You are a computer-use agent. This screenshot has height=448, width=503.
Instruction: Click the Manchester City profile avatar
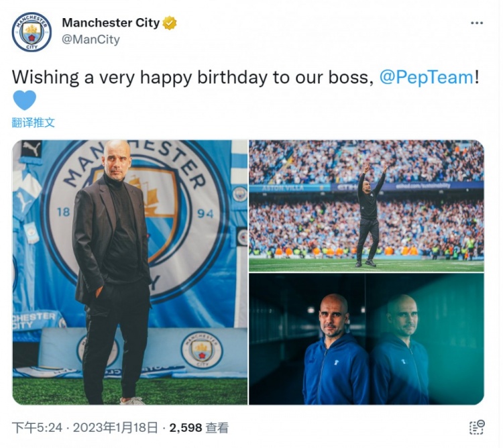pyautogui.click(x=32, y=32)
